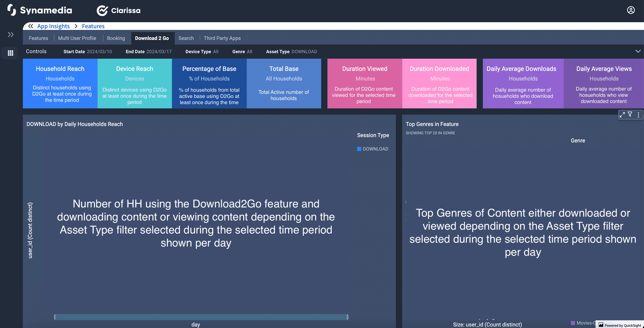The image size is (644, 328).
Task: Open the Device Type All control
Action: (x=202, y=52)
